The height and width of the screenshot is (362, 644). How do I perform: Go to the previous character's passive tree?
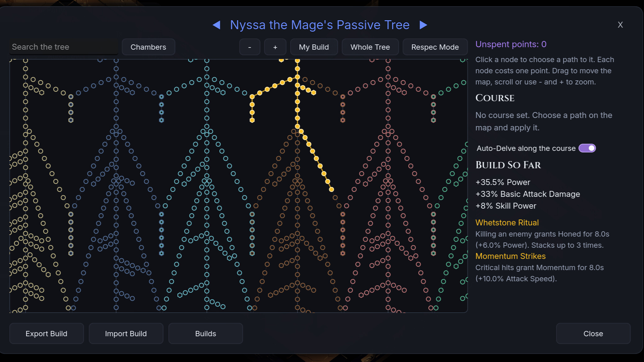(x=217, y=25)
